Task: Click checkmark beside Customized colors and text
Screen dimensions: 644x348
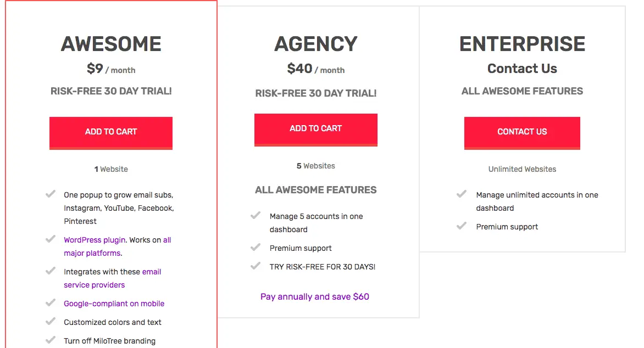Action: click(51, 321)
